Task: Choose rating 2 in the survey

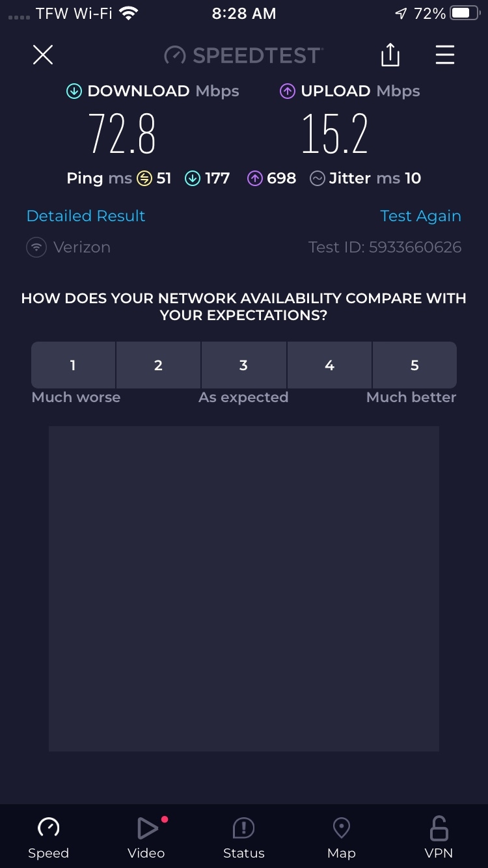Action: [158, 365]
